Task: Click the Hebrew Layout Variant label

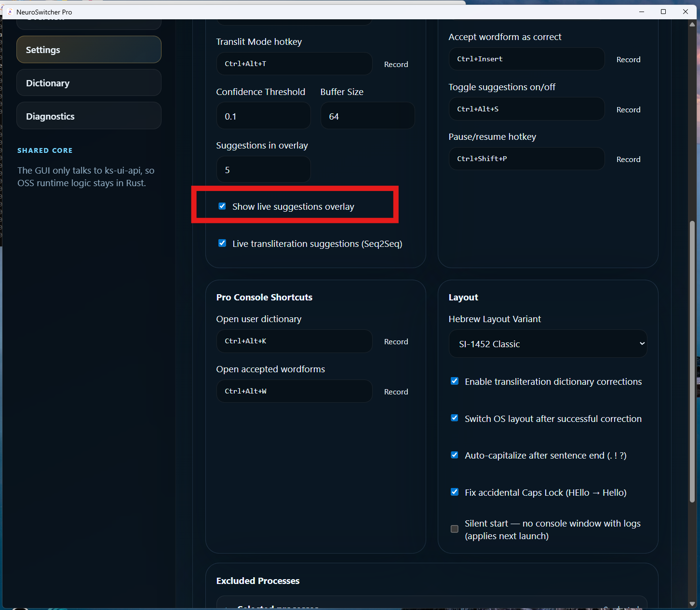Action: [495, 319]
